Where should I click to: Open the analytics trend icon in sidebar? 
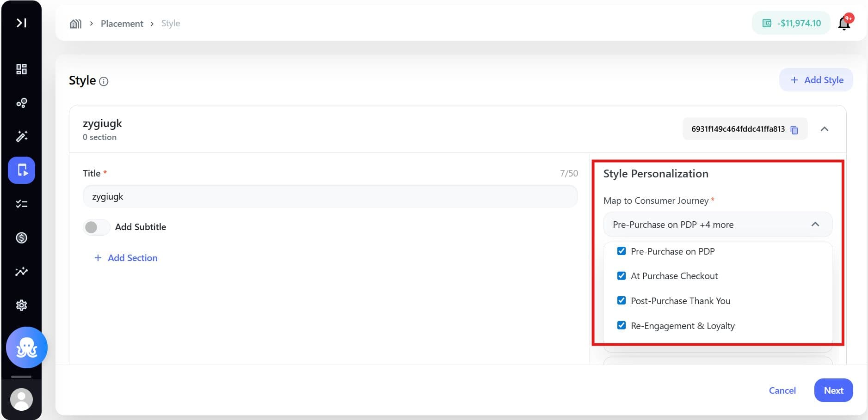(x=21, y=272)
